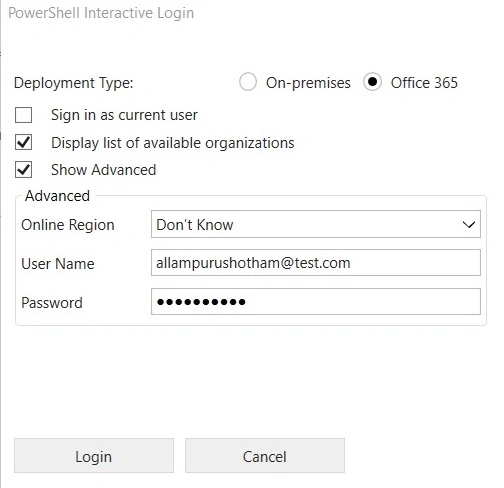Click the Deployment Type label
Viewport: 504px width, 488px height.
[74, 83]
